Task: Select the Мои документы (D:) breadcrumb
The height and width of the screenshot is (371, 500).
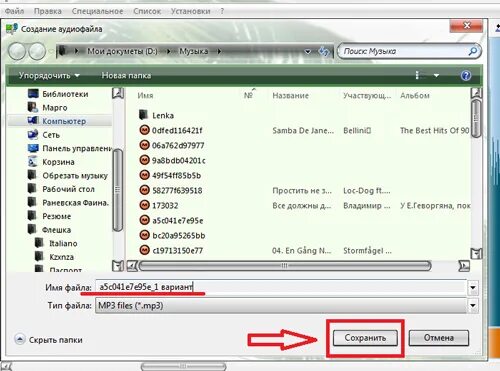Action: (x=122, y=51)
